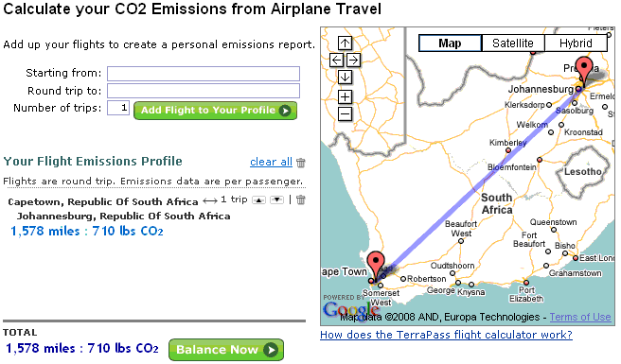
Task: Zoom in on map with plus icon
Action: point(345,97)
